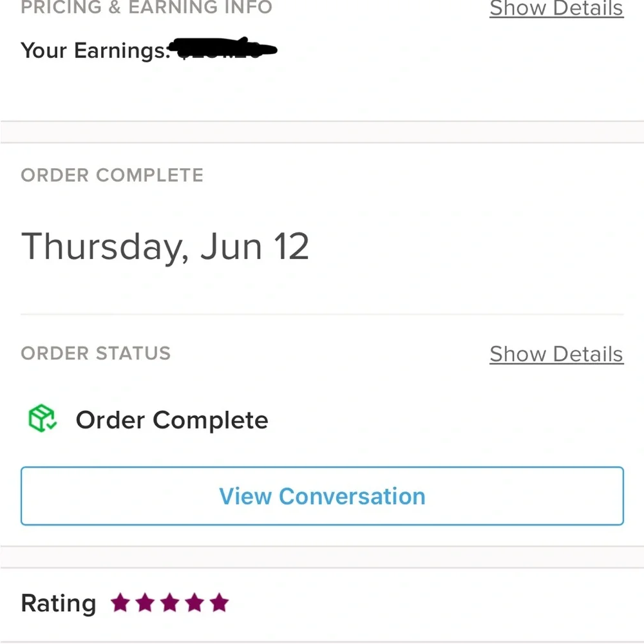Click the gray divider band above Rating
Viewport: 644px width, 644px height.
[322, 557]
